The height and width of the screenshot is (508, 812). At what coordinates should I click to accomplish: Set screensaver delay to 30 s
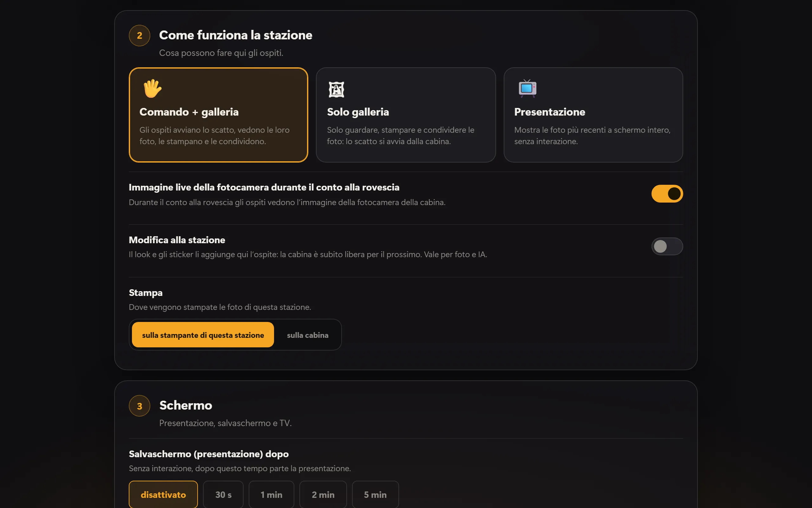pyautogui.click(x=223, y=495)
